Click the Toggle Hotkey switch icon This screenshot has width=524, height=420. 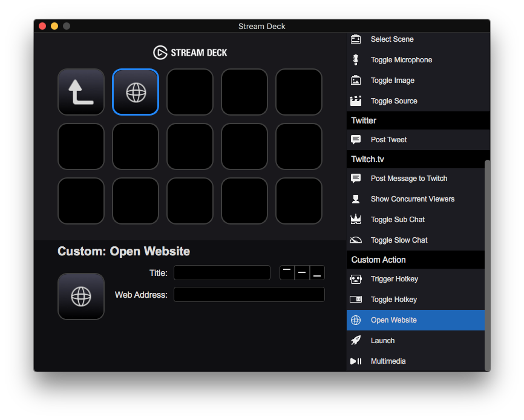click(x=356, y=299)
